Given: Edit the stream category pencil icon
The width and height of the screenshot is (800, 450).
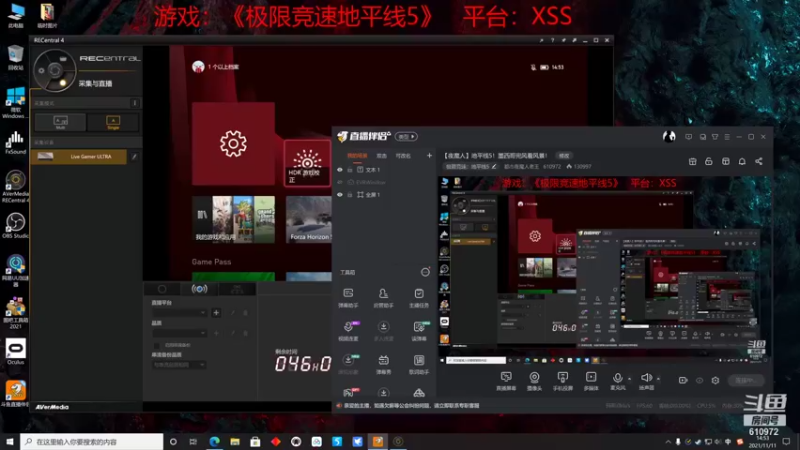Looking at the screenshot, I should pos(494,166).
